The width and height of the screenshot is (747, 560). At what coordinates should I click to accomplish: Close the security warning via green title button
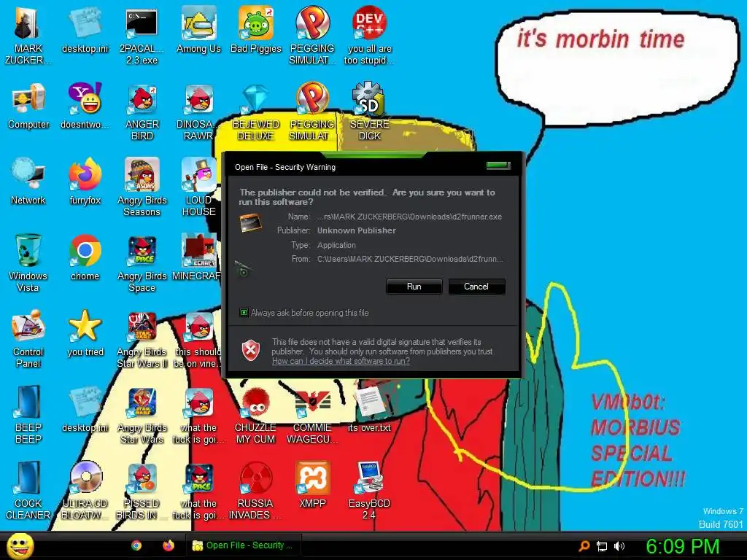(498, 166)
